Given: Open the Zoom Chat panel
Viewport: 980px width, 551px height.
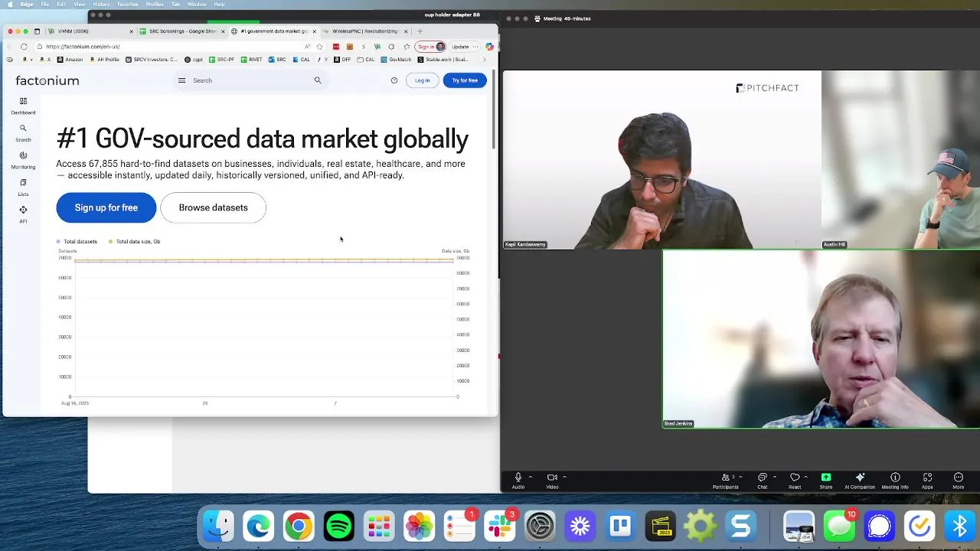Looking at the screenshot, I should click(762, 480).
